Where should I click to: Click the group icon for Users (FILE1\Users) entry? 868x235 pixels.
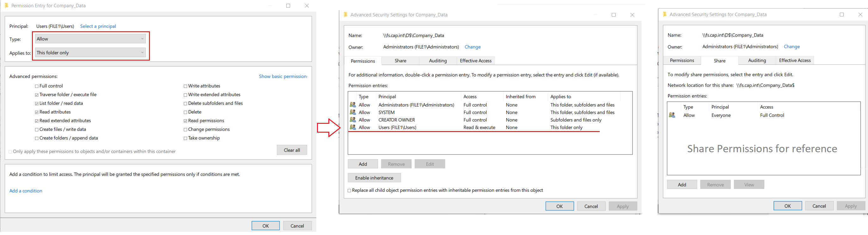352,127
